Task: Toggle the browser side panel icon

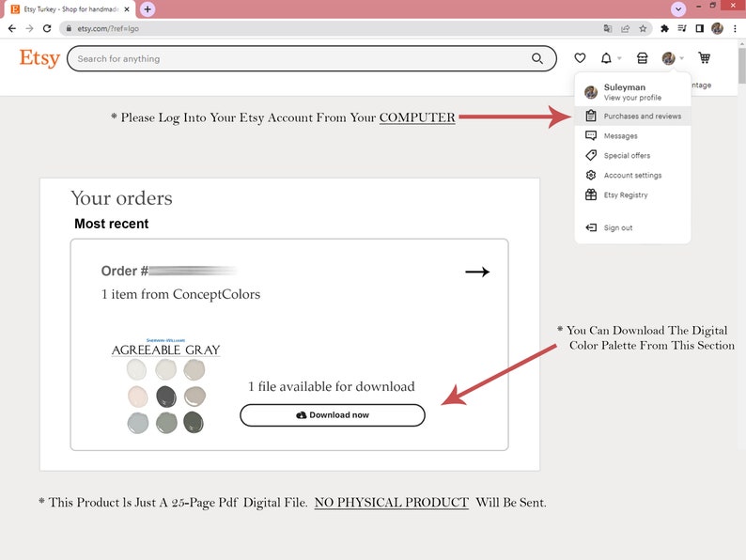Action: (x=699, y=28)
